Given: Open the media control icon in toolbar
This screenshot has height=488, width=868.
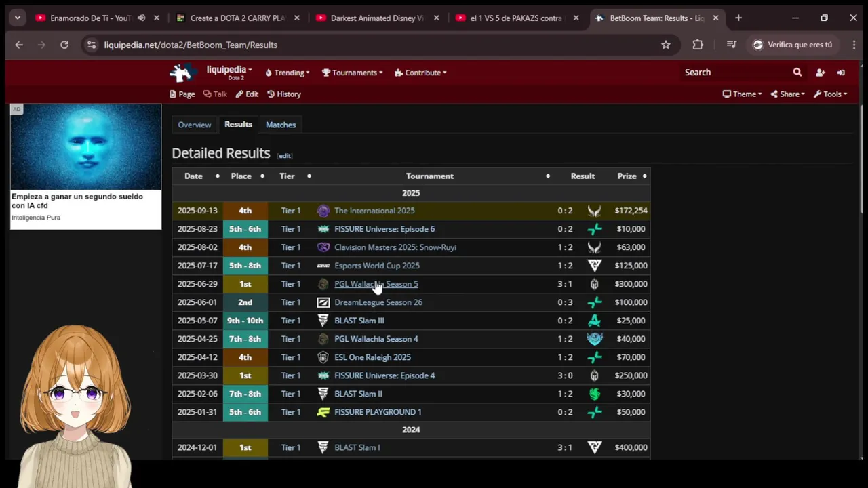Looking at the screenshot, I should [x=731, y=45].
